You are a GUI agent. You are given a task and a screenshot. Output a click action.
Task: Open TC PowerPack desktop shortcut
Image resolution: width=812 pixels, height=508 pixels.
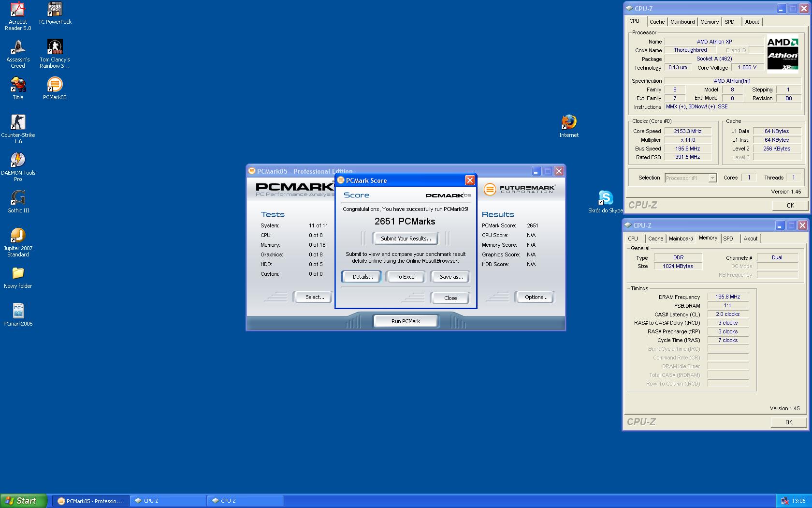55,14
